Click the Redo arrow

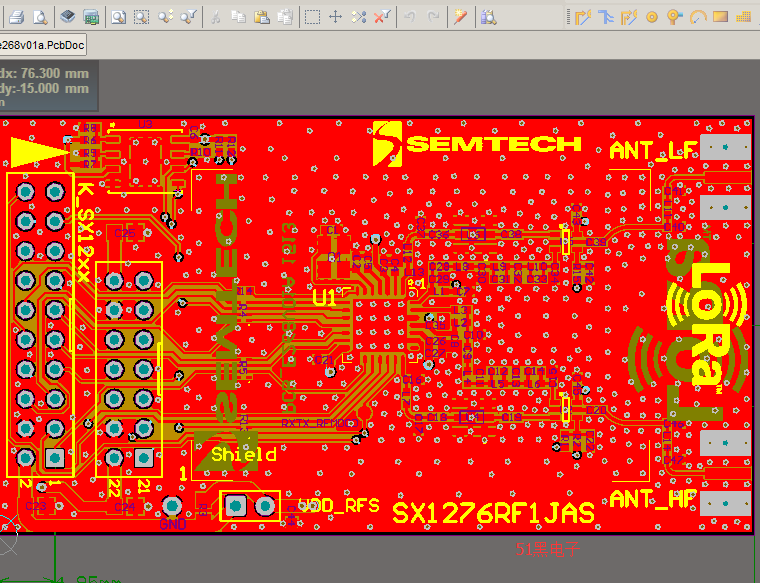pos(433,17)
